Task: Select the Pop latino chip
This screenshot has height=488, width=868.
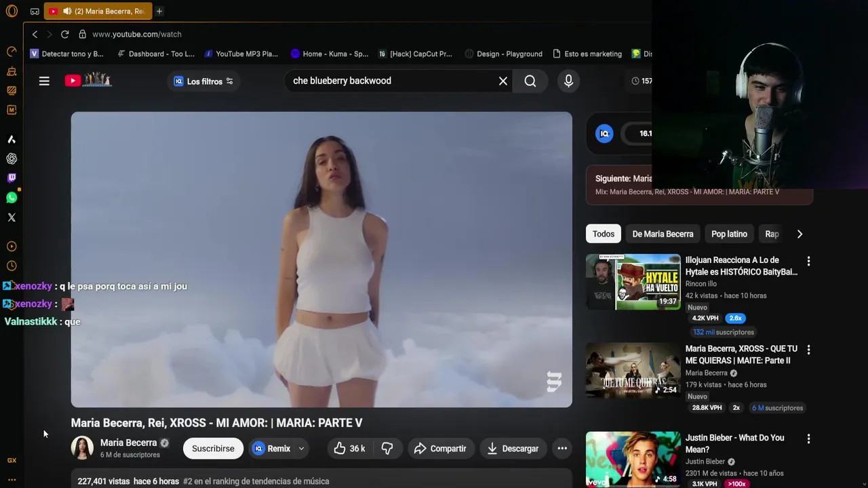Action: (x=729, y=234)
